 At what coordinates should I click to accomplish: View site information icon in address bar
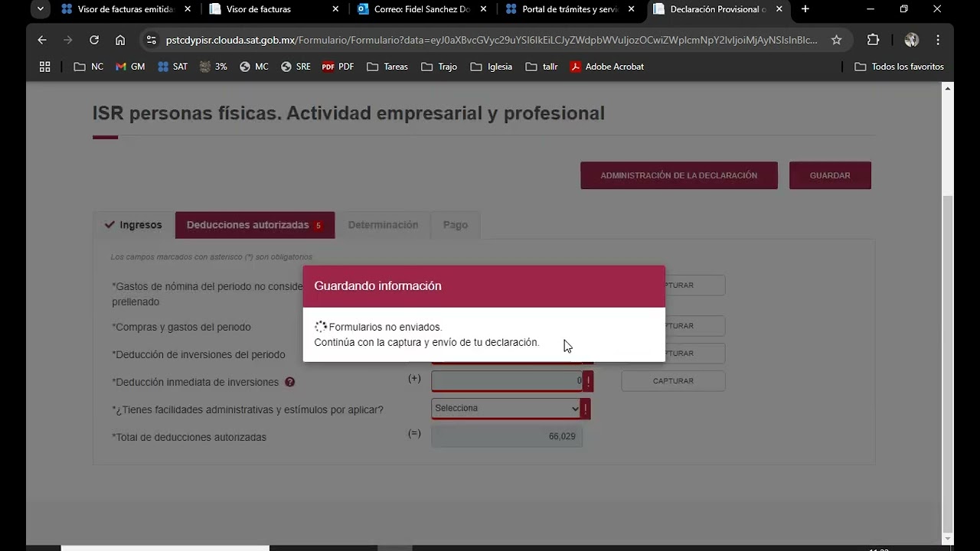coord(151,40)
